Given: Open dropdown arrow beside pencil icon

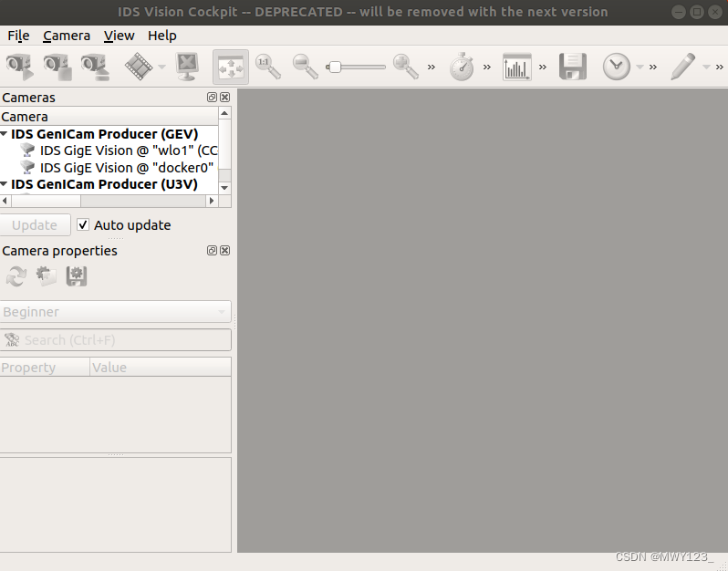Looking at the screenshot, I should point(707,67).
